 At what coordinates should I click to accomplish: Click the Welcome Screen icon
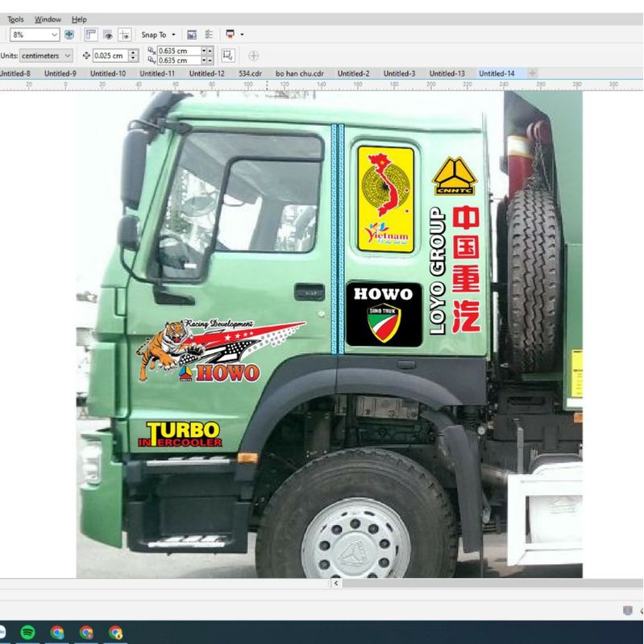[x=192, y=35]
